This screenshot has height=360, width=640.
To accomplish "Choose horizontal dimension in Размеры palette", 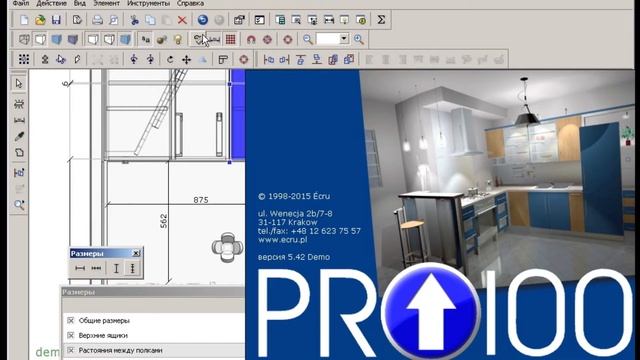I will pos(80,268).
